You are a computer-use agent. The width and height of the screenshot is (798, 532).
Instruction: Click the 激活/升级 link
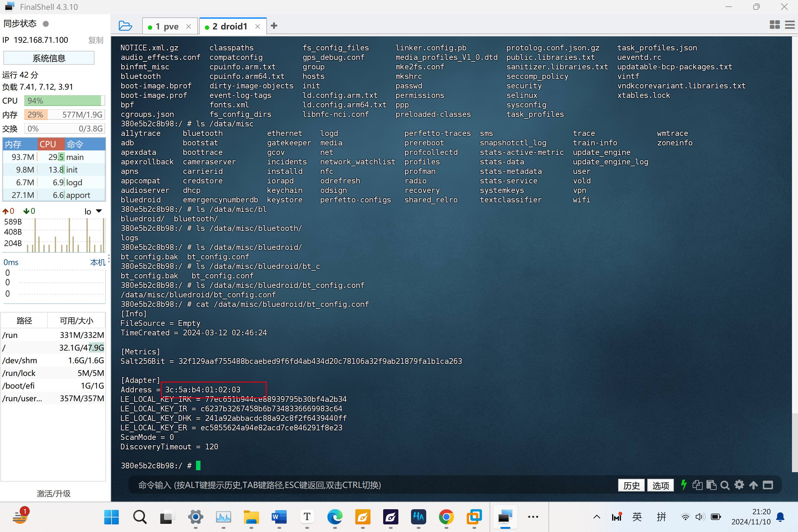click(x=54, y=493)
